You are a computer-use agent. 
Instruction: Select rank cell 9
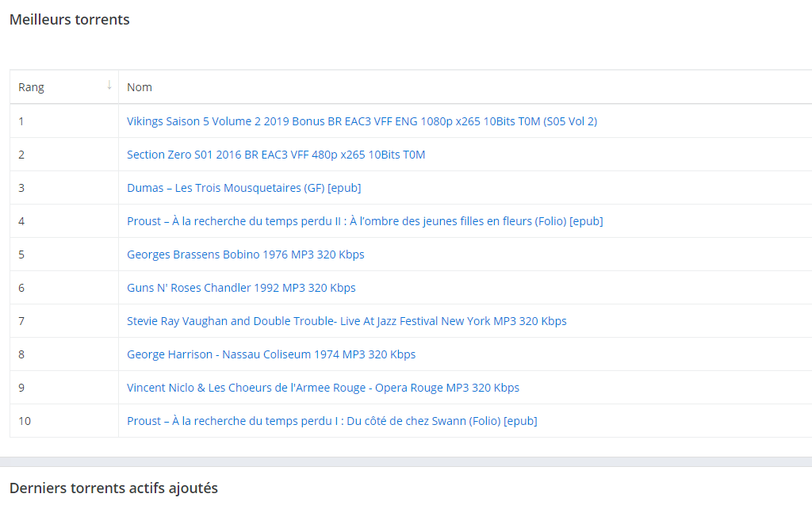pos(64,388)
